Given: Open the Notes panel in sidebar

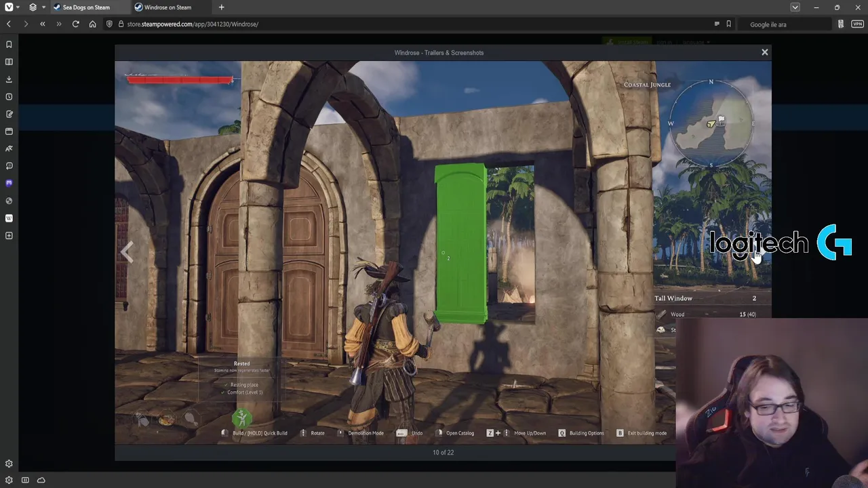Looking at the screenshot, I should (x=9, y=114).
